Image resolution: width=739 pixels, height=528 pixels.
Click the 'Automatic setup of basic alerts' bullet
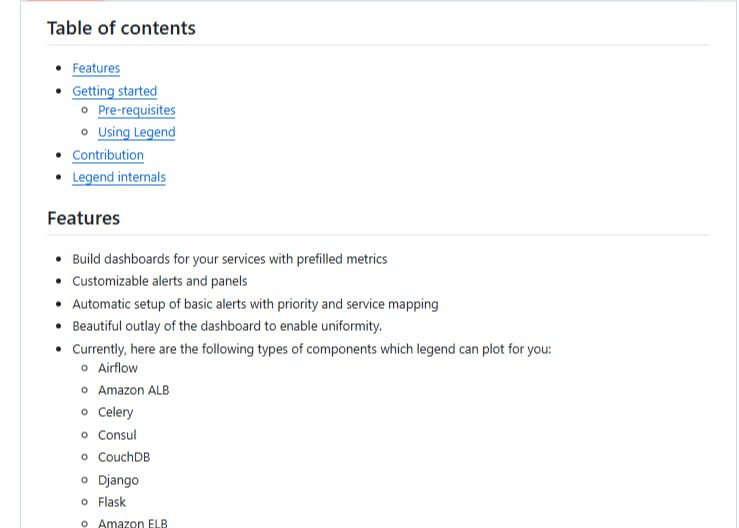point(255,304)
